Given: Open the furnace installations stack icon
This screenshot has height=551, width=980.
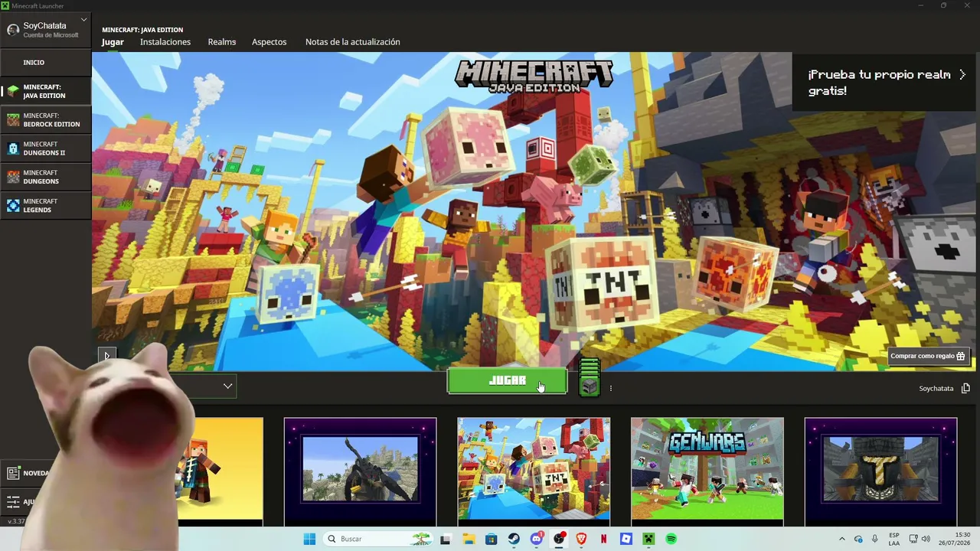Looking at the screenshot, I should (x=589, y=377).
